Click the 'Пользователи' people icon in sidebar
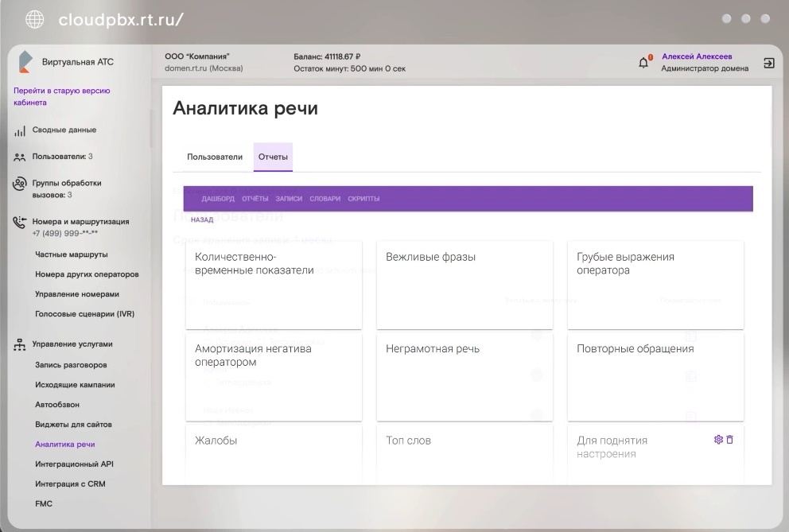Image resolution: width=789 pixels, height=532 pixels. pyautogui.click(x=20, y=157)
